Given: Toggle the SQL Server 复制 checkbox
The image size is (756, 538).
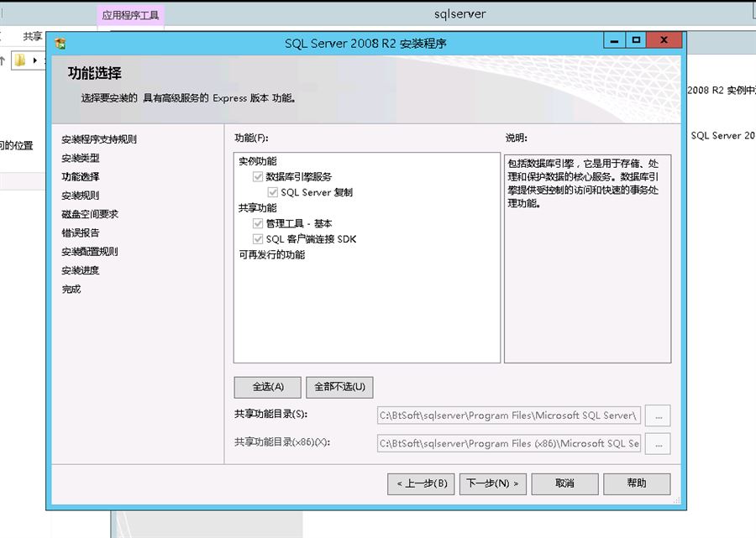Looking at the screenshot, I should [273, 192].
